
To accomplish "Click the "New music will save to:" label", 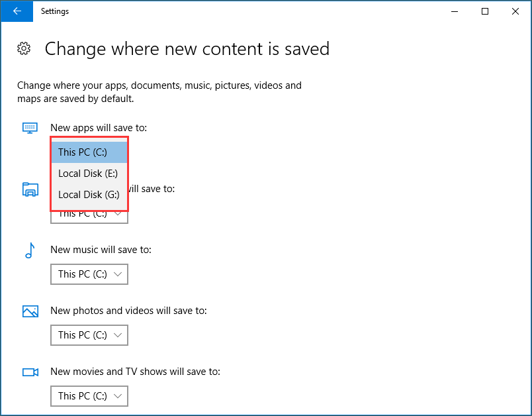I will tap(101, 250).
